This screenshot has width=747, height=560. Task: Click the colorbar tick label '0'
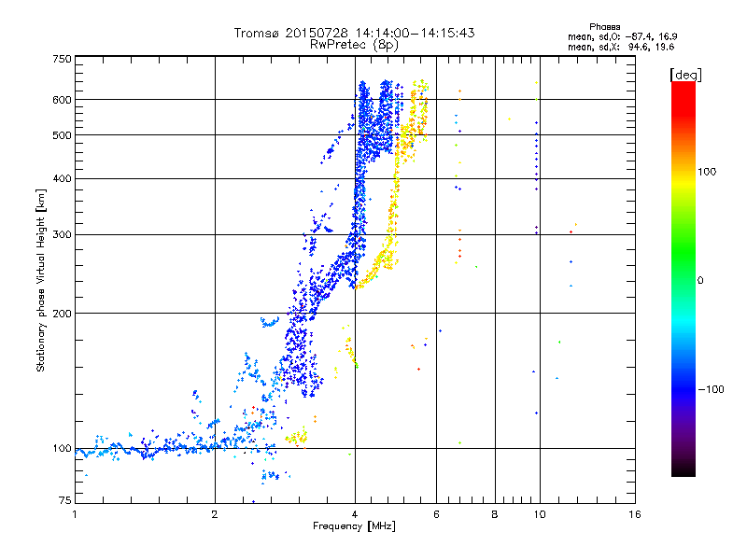[700, 281]
